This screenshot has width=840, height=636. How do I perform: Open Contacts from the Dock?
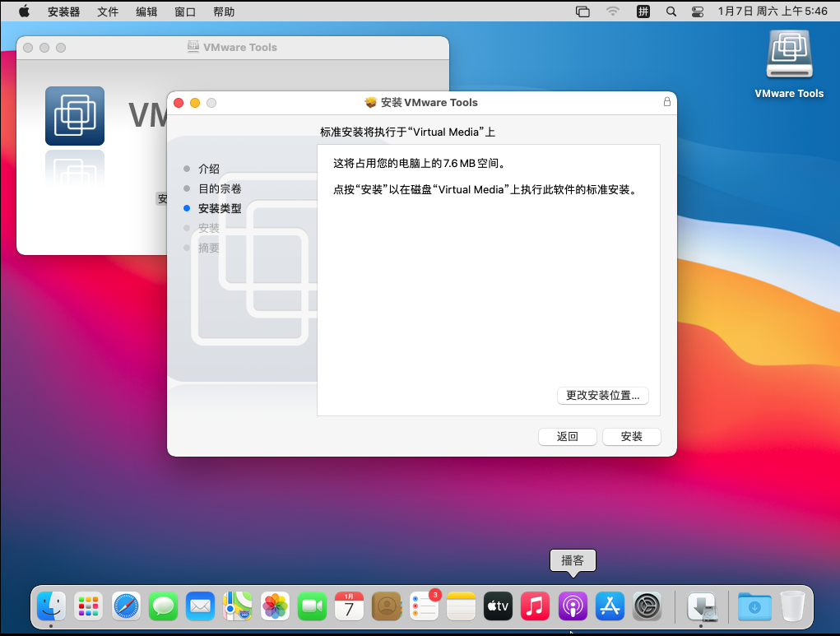coord(386,606)
